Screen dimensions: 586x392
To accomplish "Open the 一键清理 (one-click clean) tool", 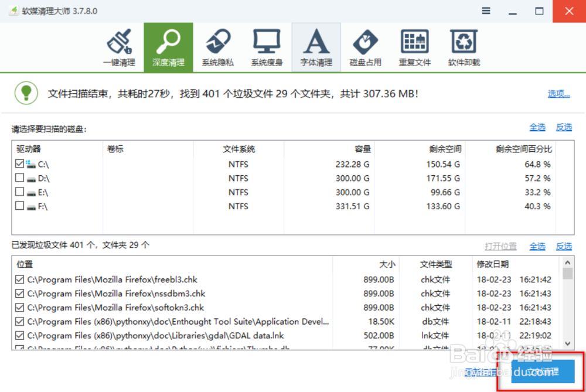I will pos(119,47).
